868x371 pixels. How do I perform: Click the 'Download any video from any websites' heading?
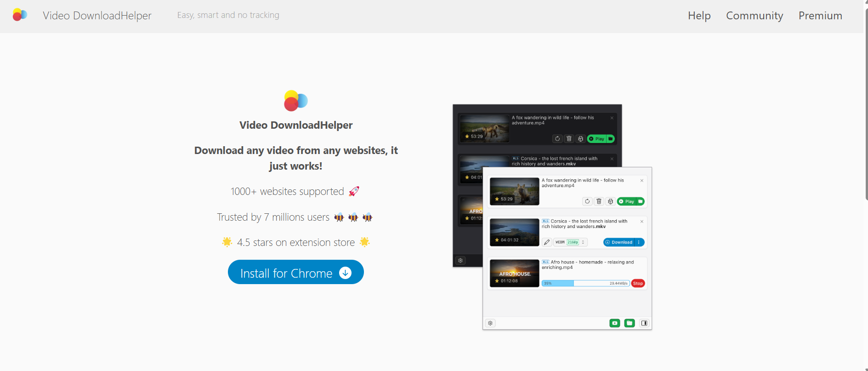click(296, 158)
